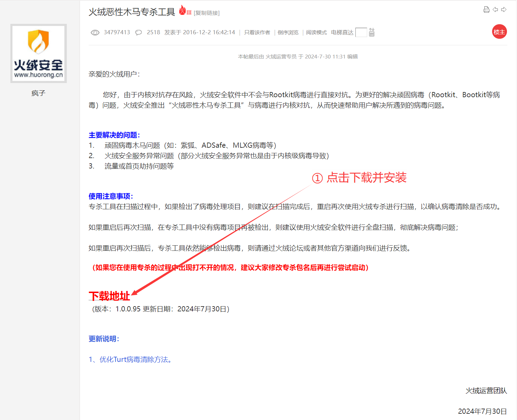Open author profile 疯子

(x=38, y=93)
